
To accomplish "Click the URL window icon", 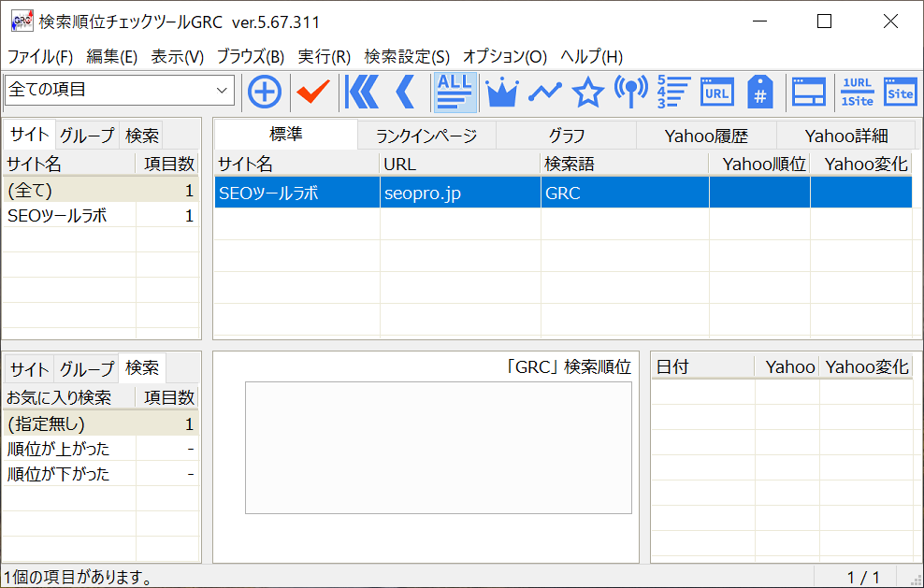I will tap(716, 92).
